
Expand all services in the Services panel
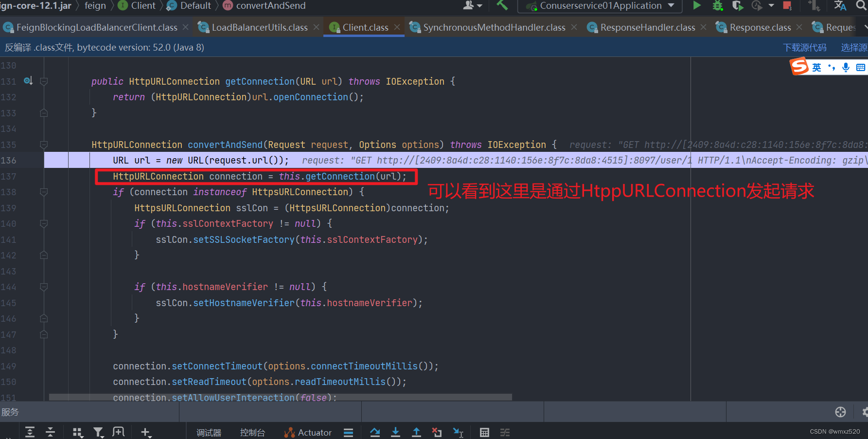(x=30, y=432)
